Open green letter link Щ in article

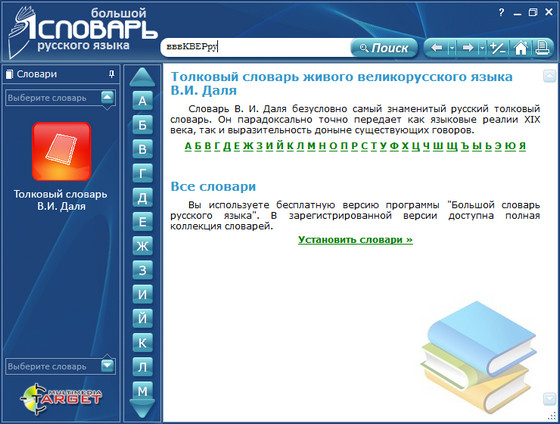[451, 146]
